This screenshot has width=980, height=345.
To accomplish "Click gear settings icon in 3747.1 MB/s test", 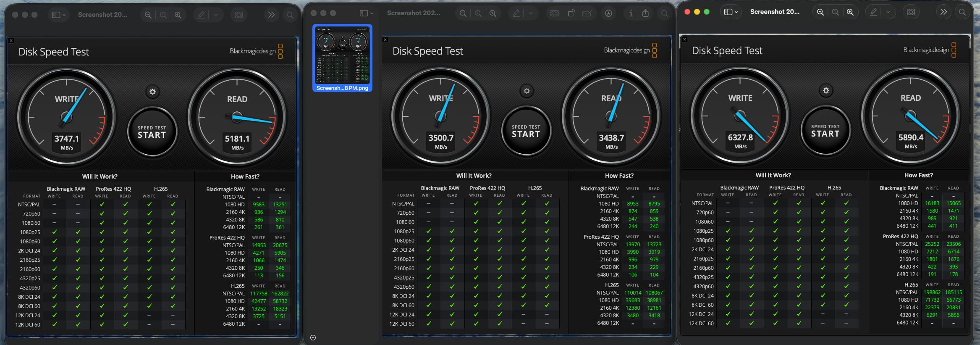I will [152, 92].
